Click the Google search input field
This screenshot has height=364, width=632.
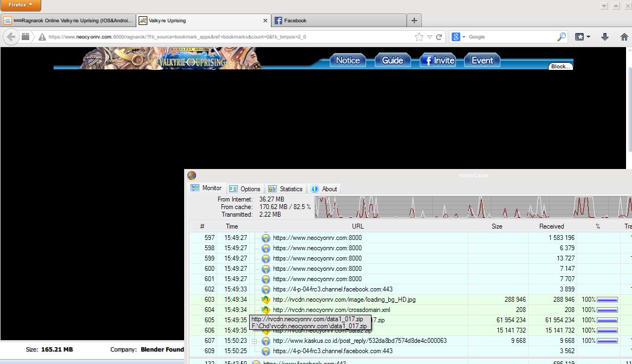[509, 37]
